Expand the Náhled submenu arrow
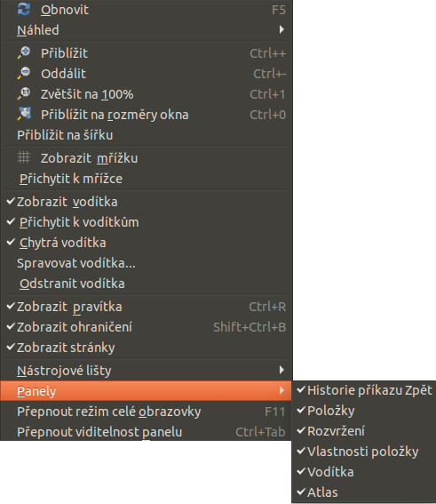Screen dimensions: 436x504 pos(281,29)
